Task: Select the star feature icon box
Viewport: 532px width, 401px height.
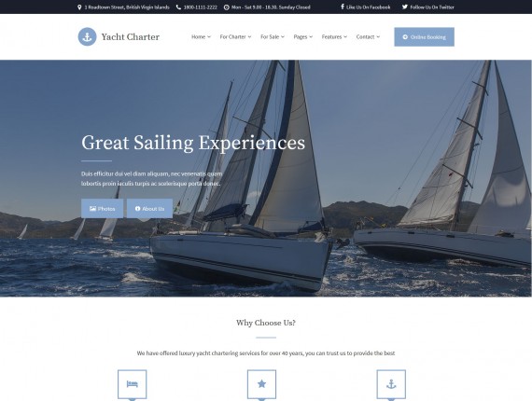Action: point(261,384)
